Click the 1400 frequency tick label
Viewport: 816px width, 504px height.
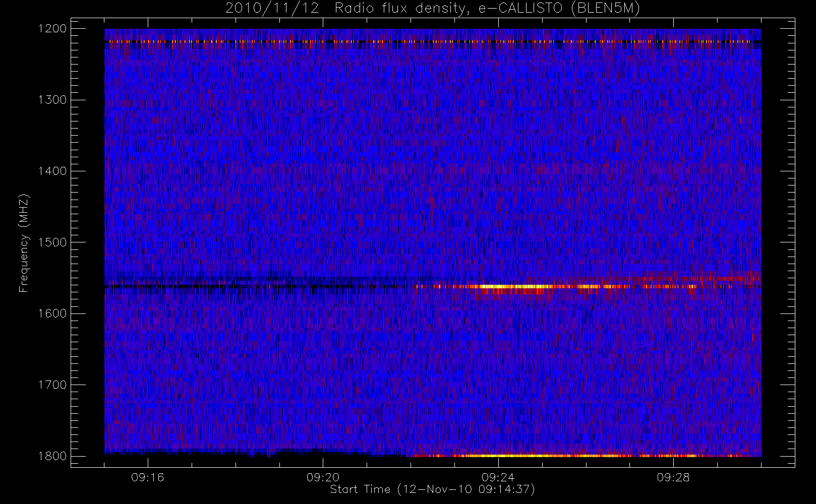point(52,171)
